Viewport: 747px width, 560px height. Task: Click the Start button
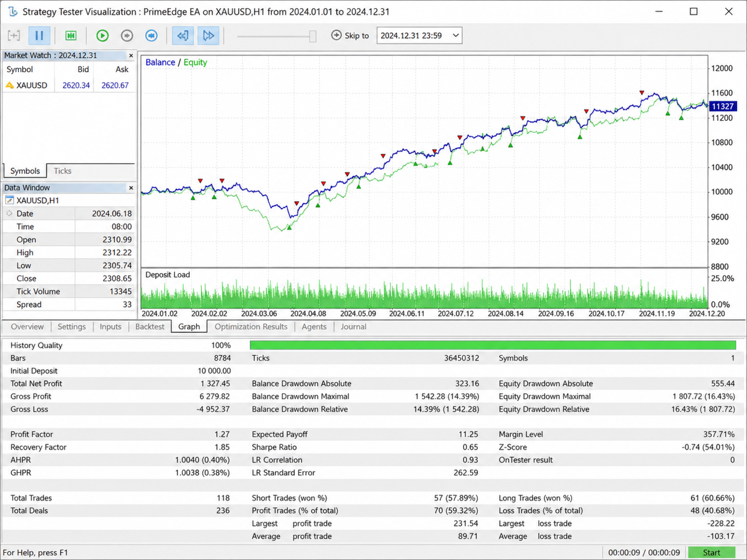click(x=711, y=553)
